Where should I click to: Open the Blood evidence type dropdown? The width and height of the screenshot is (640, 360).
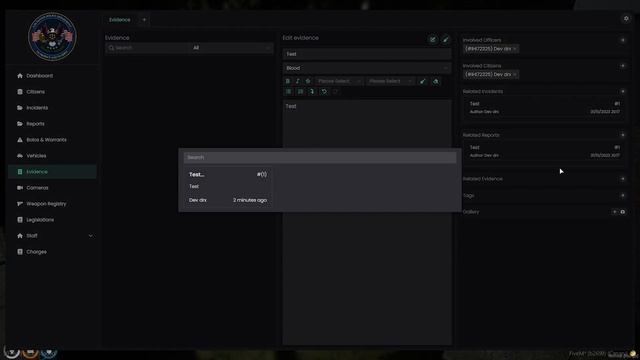click(367, 68)
